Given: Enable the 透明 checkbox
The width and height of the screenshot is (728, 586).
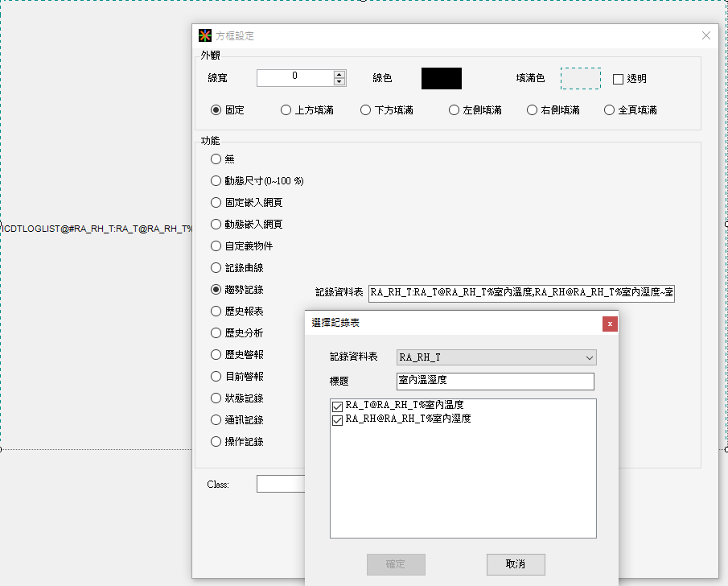Looking at the screenshot, I should coord(619,79).
